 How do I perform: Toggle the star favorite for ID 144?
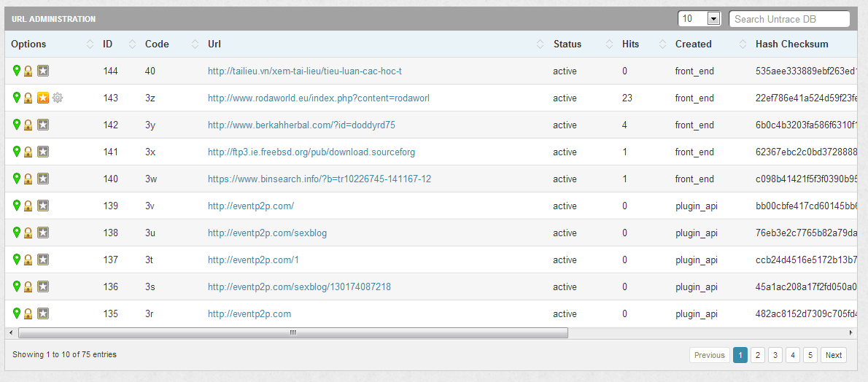coord(43,71)
